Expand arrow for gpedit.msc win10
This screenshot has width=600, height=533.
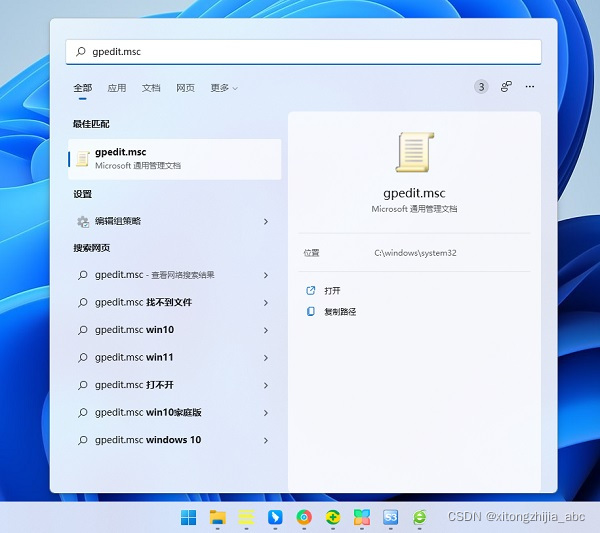coord(266,330)
